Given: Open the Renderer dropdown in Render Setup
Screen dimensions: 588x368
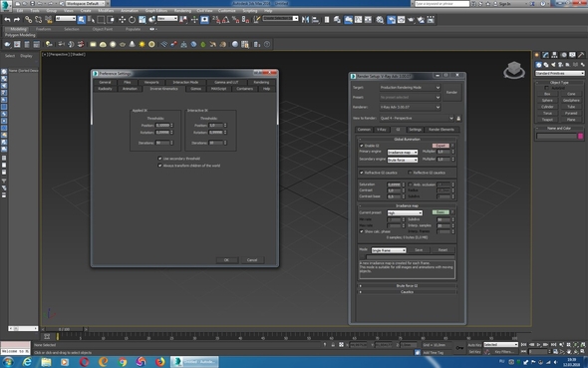Looking at the screenshot, I should point(410,108).
